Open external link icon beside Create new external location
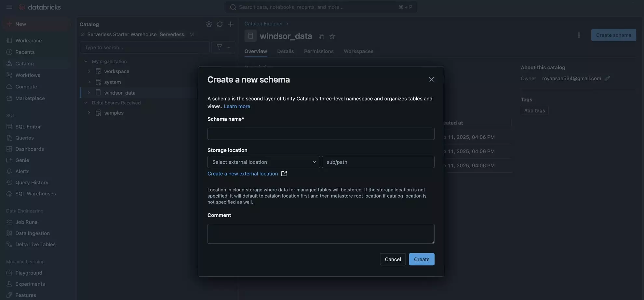 pos(284,174)
